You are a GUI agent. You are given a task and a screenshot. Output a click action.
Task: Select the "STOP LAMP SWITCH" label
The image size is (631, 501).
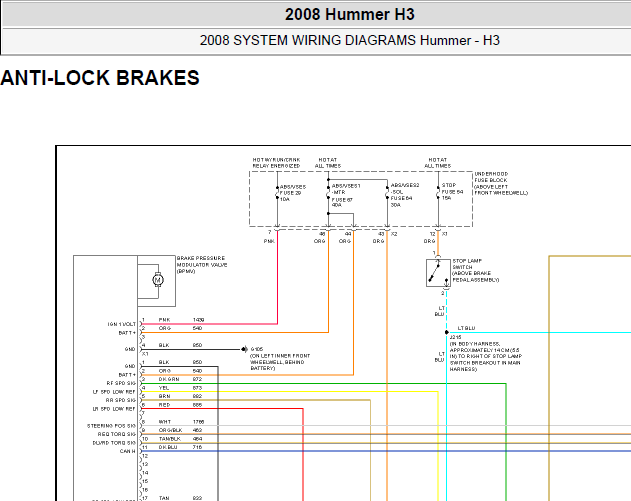467,264
